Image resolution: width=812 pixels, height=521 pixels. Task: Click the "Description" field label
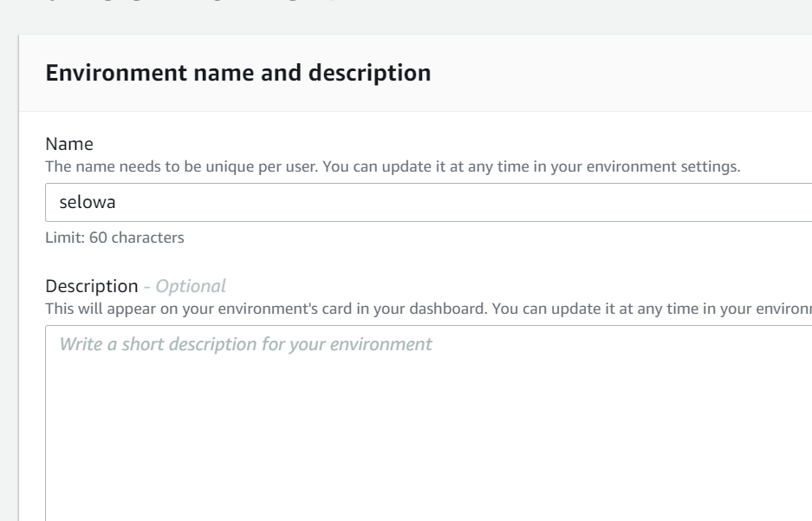pyautogui.click(x=91, y=286)
